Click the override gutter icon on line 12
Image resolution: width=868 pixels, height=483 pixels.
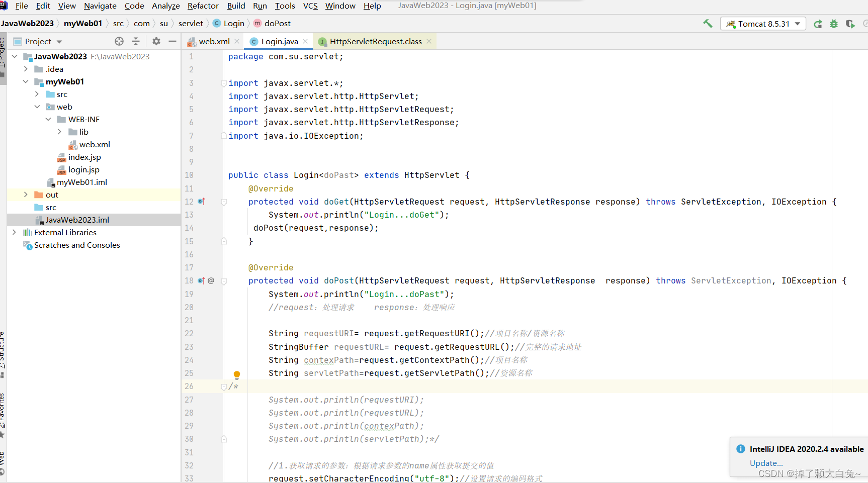click(x=201, y=202)
